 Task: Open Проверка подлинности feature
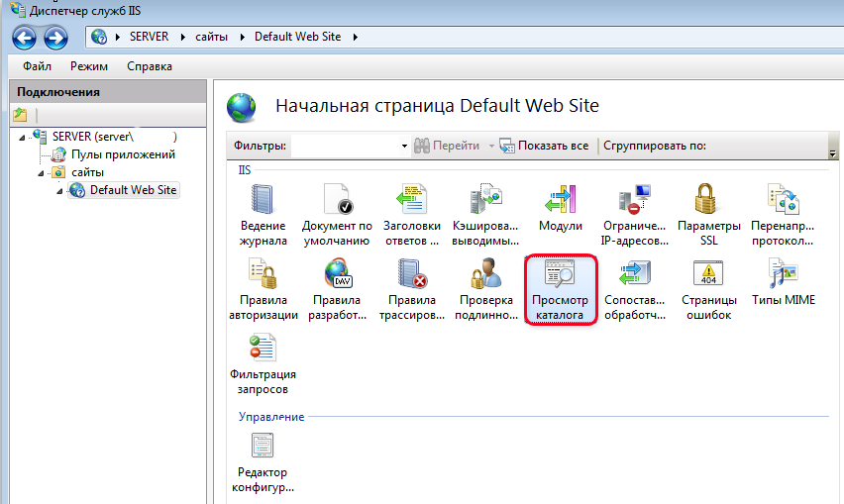pos(486,289)
